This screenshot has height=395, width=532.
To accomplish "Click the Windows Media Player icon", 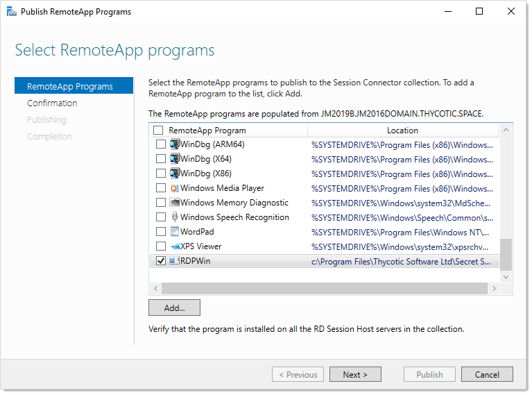I will click(174, 188).
